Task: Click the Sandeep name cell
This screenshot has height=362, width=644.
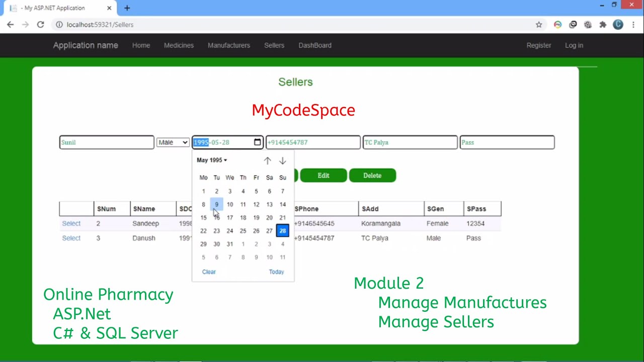Action: click(x=145, y=223)
